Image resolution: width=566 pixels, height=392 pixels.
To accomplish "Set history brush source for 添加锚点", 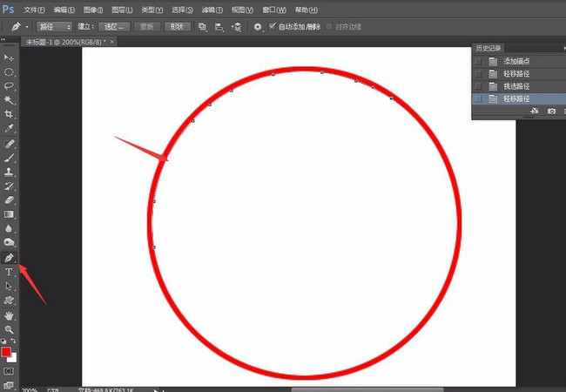I will pyautogui.click(x=478, y=61).
